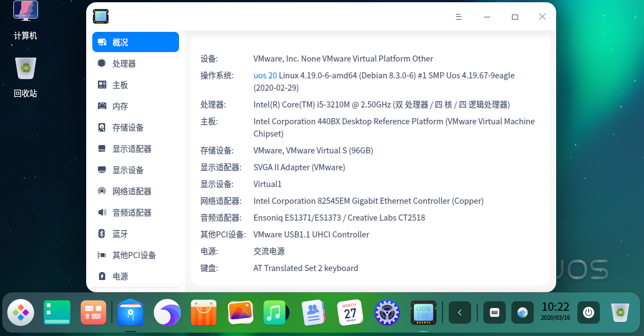
Task: Open the 主板 motherboard section
Action: pyautogui.click(x=135, y=85)
